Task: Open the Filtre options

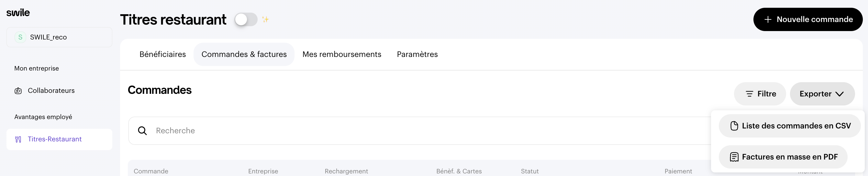Action: coord(760,94)
